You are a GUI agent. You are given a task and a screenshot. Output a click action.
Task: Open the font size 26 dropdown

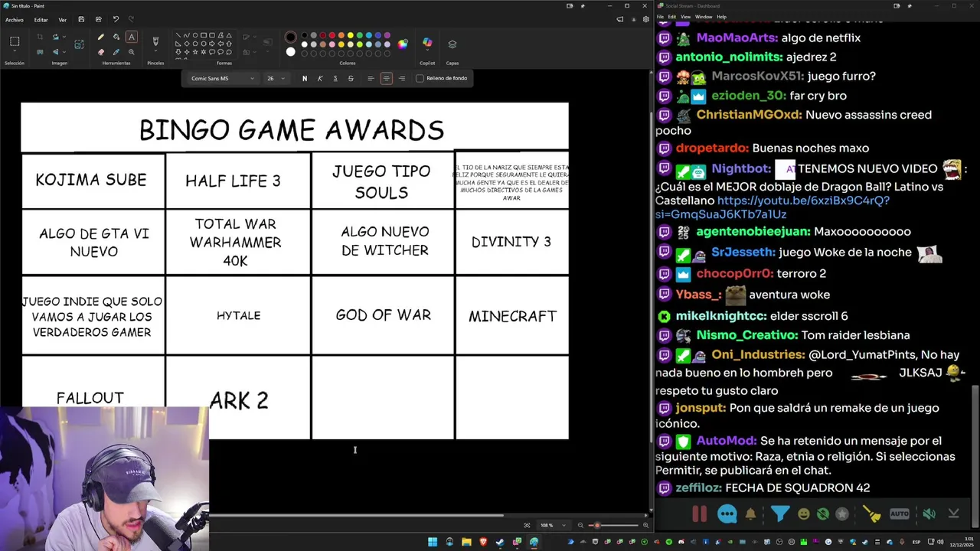[x=276, y=78]
